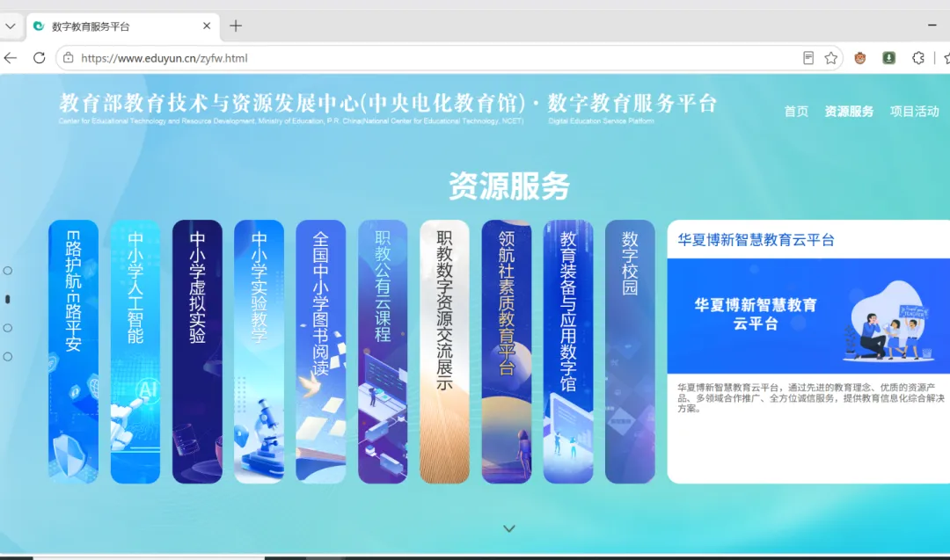This screenshot has width=950, height=560.
Task: Toggle reader view icon in address bar
Action: [x=808, y=58]
